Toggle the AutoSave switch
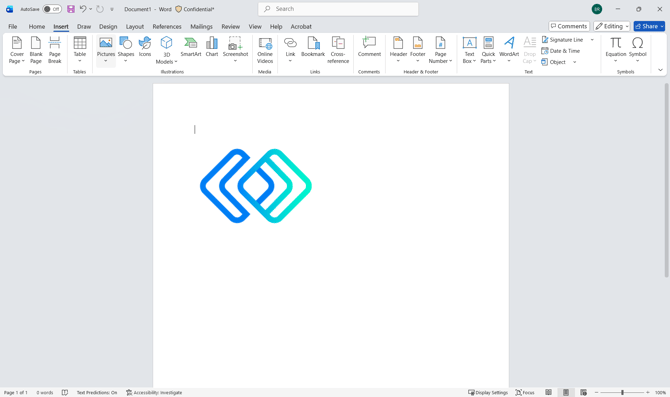Screen dimensions: 670x397 pyautogui.click(x=52, y=9)
